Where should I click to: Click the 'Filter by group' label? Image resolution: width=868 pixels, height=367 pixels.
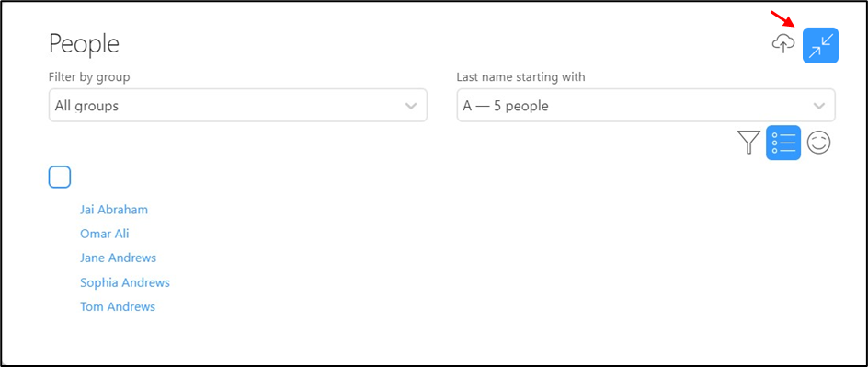[x=89, y=77]
